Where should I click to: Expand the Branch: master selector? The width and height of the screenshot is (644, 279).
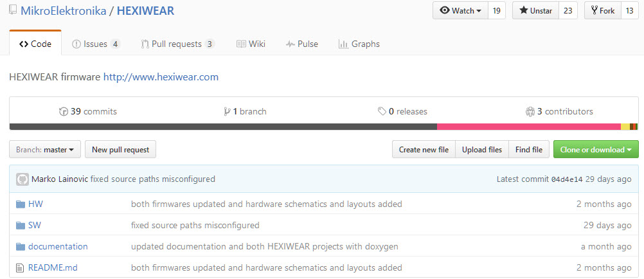[45, 150]
